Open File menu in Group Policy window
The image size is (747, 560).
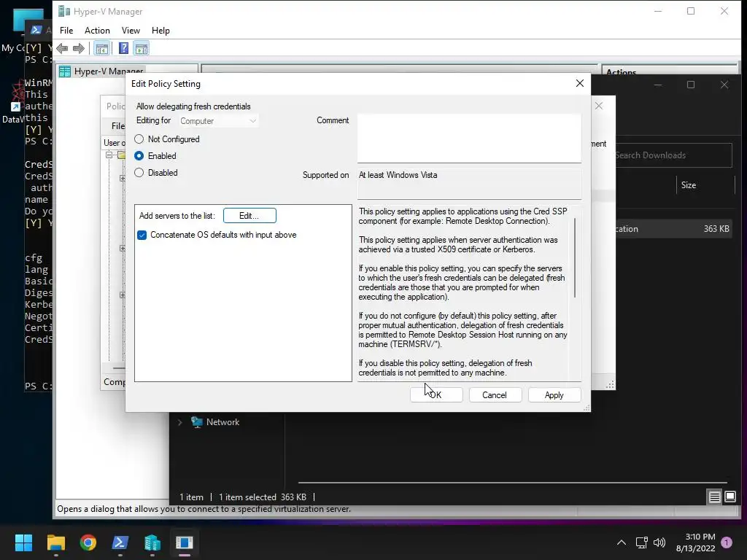coord(117,125)
